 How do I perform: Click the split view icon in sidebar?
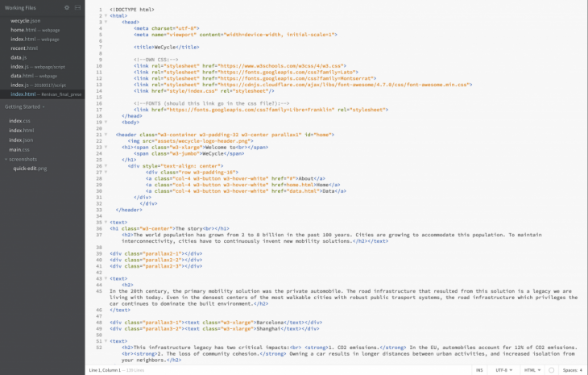(x=77, y=7)
